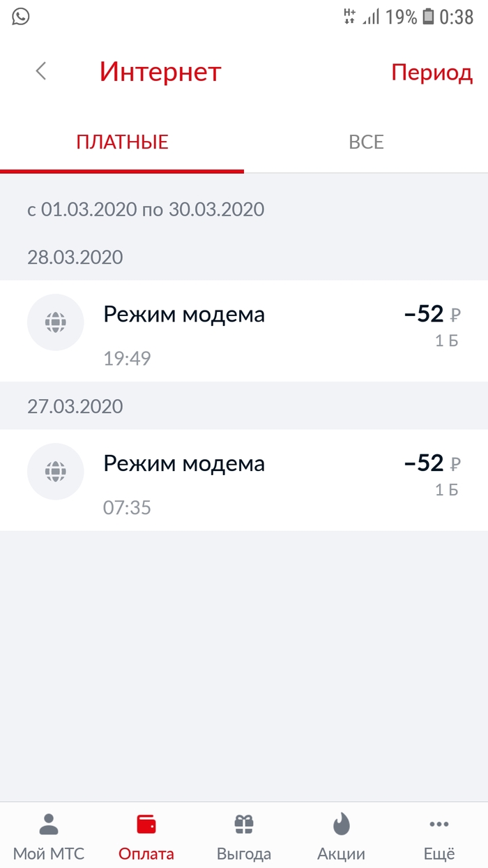Tap the -52 ₽ charge from 28.03.2020
488x868 pixels.
(x=427, y=315)
